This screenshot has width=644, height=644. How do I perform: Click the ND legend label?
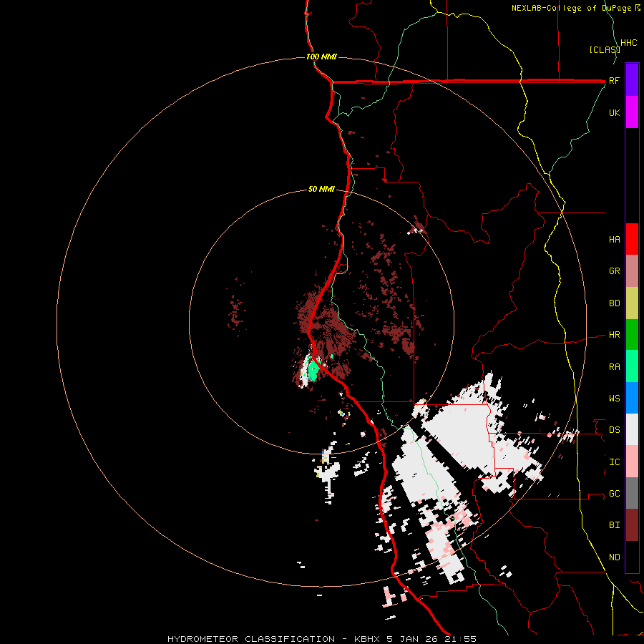(615, 557)
